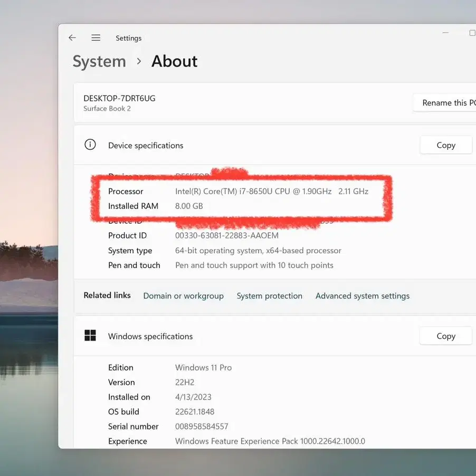Click the Version label
476x476 pixels.
click(x=121, y=382)
